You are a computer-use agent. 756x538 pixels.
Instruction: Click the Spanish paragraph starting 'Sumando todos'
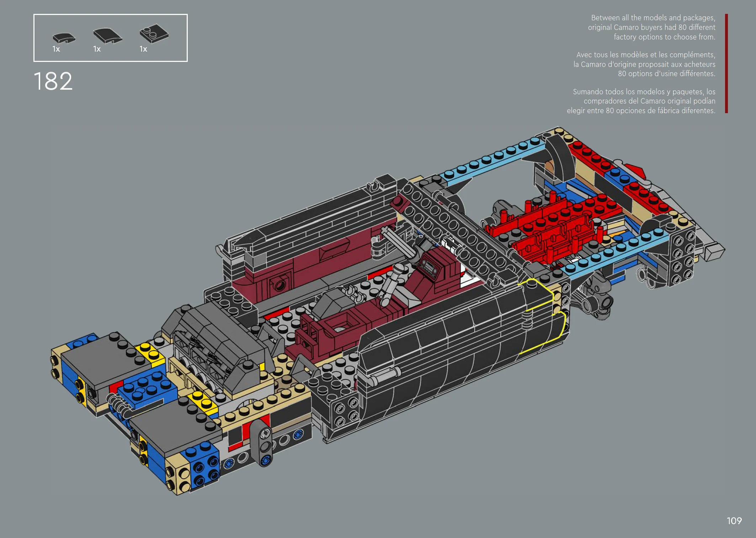(x=641, y=101)
